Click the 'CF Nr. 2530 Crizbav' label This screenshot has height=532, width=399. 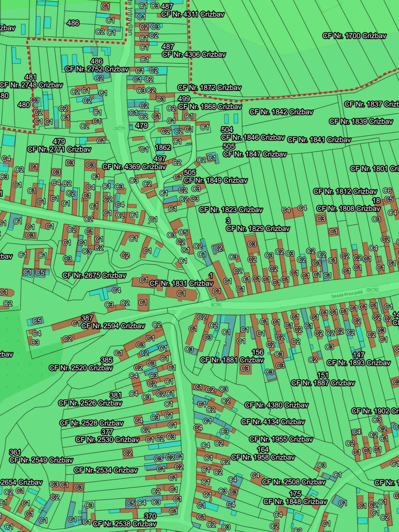point(107,440)
